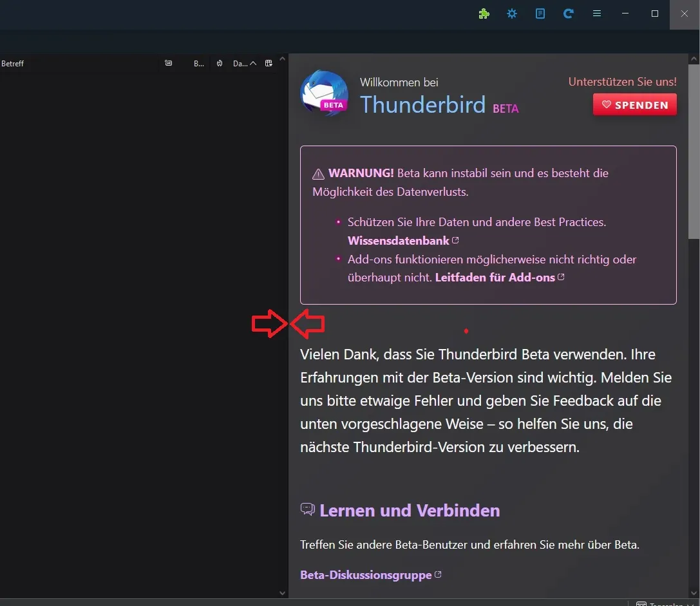Image resolution: width=700 pixels, height=606 pixels.
Task: Click the message list scroll-down arrow
Action: [x=282, y=593]
